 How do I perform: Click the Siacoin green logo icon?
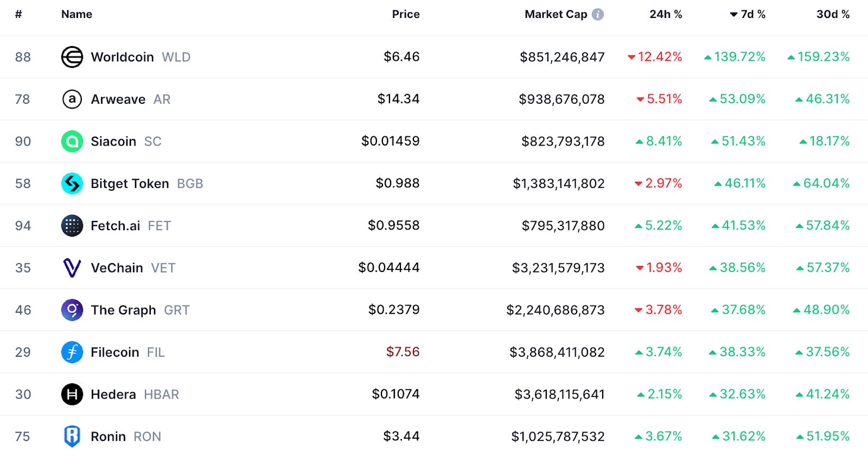72,141
